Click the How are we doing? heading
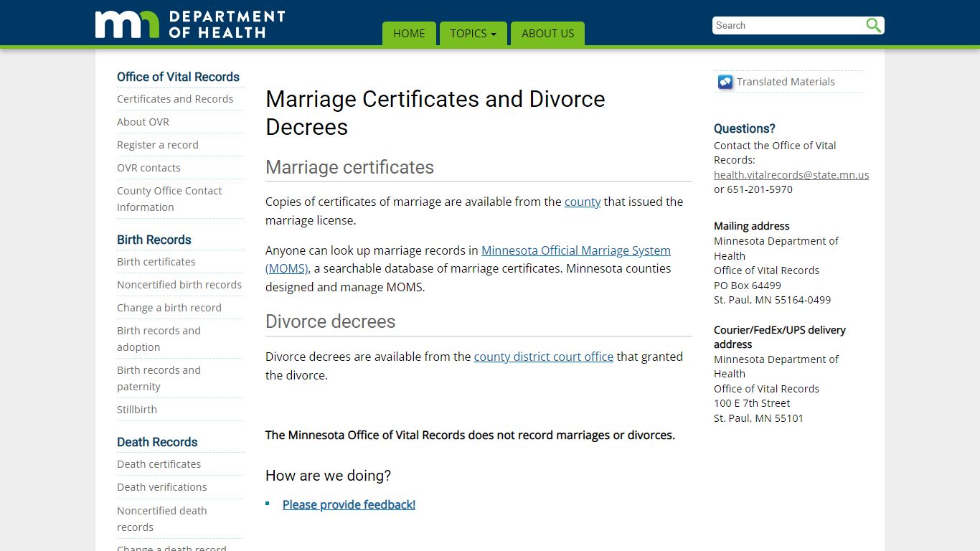Viewport: 980px width, 551px height. tap(328, 476)
